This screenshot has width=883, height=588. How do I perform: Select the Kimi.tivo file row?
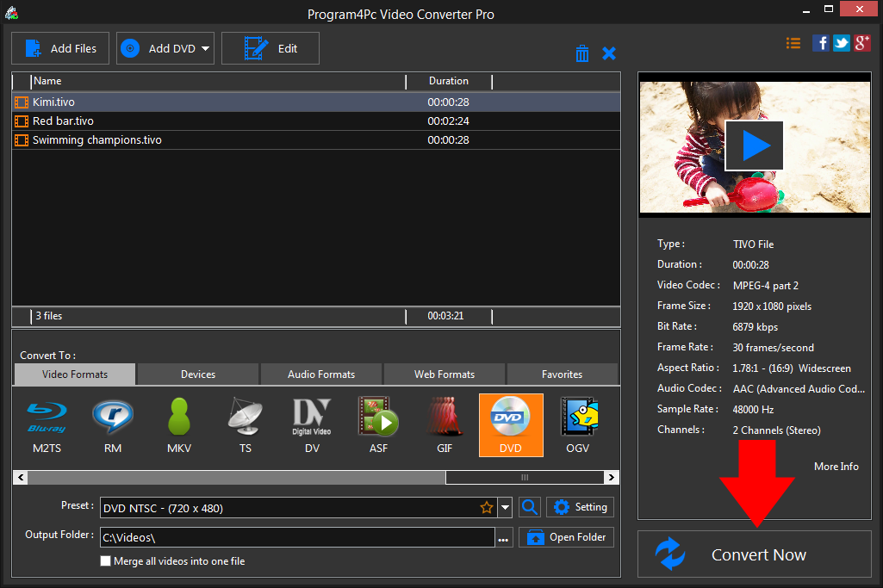316,102
